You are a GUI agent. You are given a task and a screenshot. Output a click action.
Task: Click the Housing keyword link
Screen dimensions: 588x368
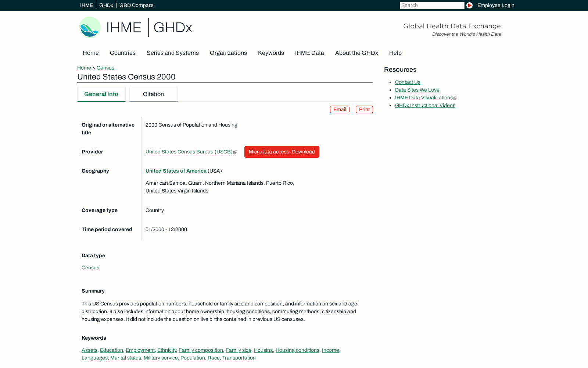tap(263, 350)
